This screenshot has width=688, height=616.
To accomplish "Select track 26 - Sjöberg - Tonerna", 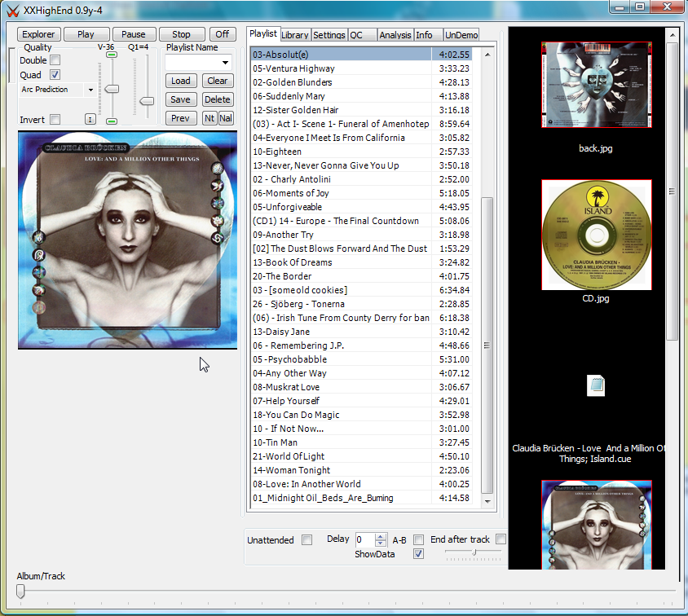I will click(363, 304).
